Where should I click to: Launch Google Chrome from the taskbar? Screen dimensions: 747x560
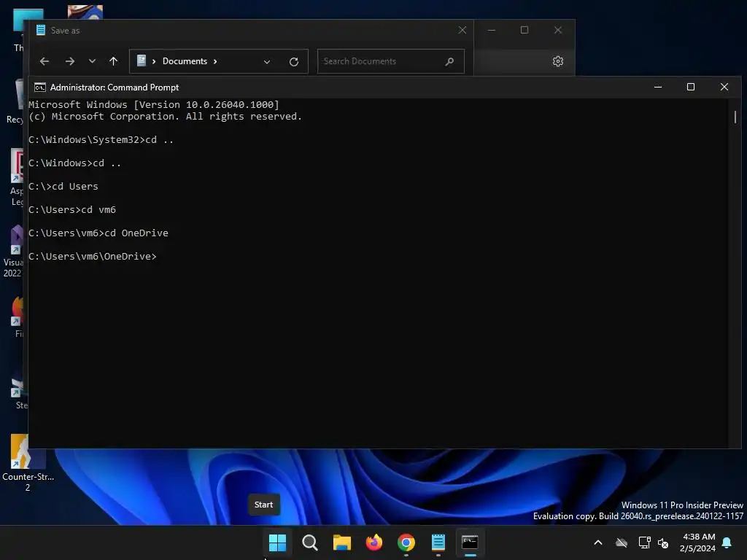(x=406, y=542)
